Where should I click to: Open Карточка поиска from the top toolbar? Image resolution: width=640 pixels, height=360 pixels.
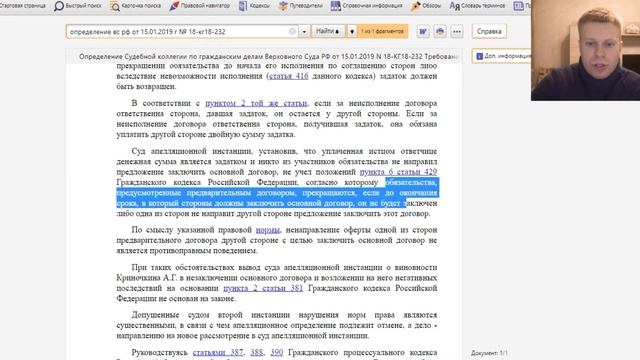click(136, 6)
